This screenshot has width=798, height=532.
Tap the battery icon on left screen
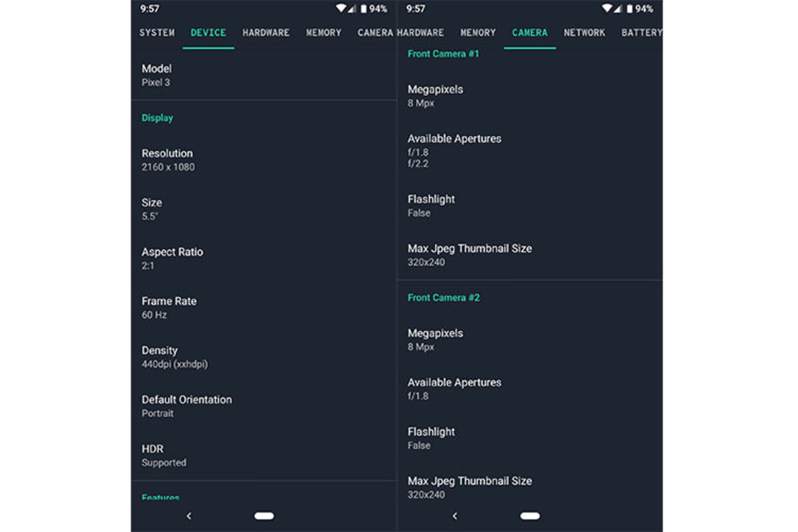(x=363, y=9)
